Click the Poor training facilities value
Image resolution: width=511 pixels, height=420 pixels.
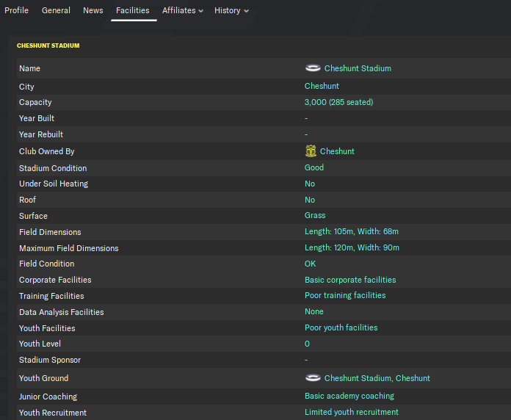pos(345,295)
